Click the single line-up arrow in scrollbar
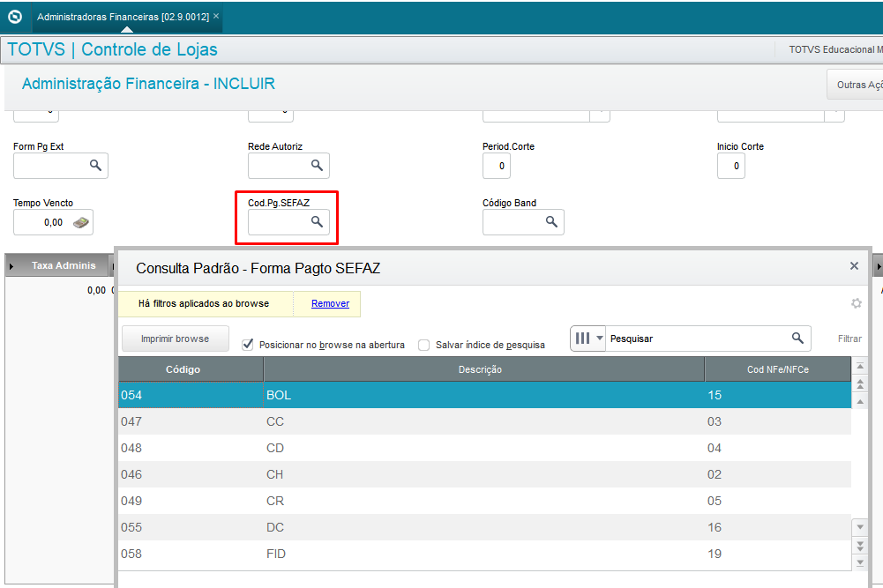This screenshot has width=883, height=588. (860, 401)
